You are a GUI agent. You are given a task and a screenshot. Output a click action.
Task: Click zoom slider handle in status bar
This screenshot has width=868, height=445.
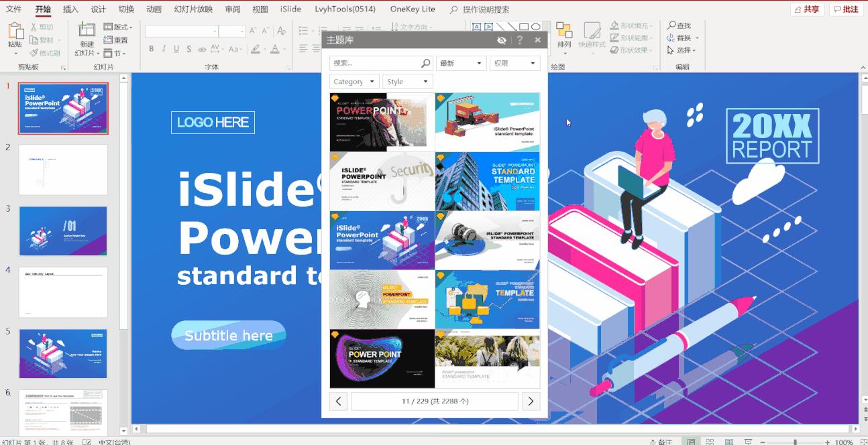click(796, 442)
